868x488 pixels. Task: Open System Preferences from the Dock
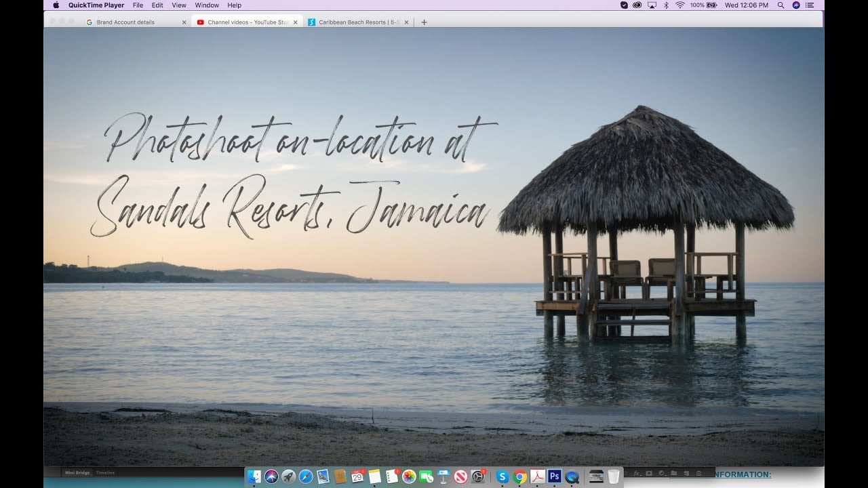pyautogui.click(x=478, y=476)
